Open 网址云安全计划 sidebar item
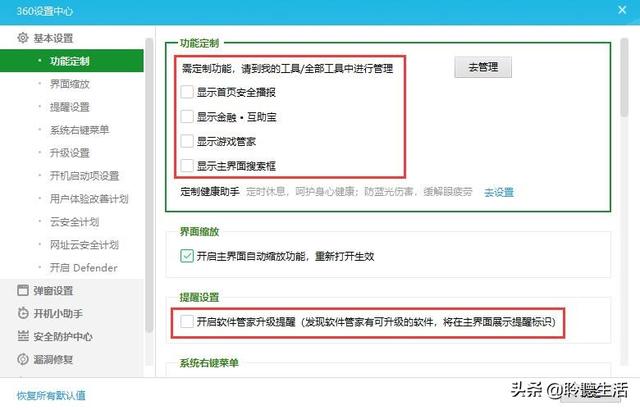The height and width of the screenshot is (410, 640). (x=84, y=244)
